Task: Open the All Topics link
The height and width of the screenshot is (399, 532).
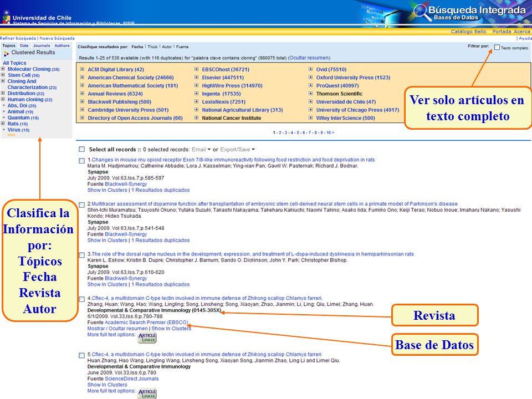Action: pos(14,63)
